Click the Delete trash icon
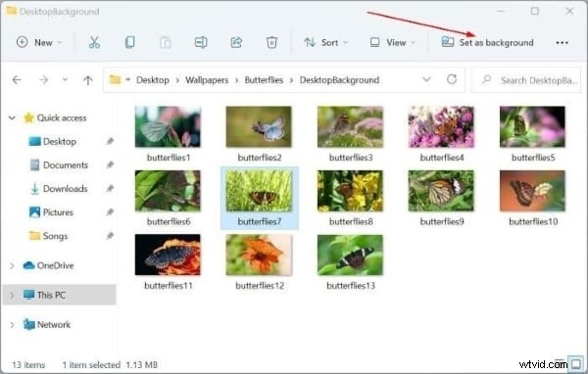Viewport: 588px width, 374px height. click(x=271, y=42)
